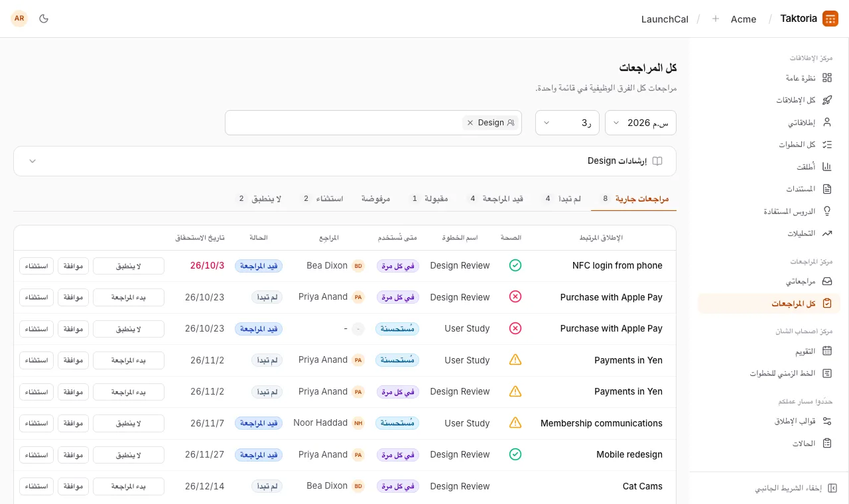Screen dimensions: 849x504
Task: Open نظرة عامة overview in sidebar
Action: tap(769, 78)
